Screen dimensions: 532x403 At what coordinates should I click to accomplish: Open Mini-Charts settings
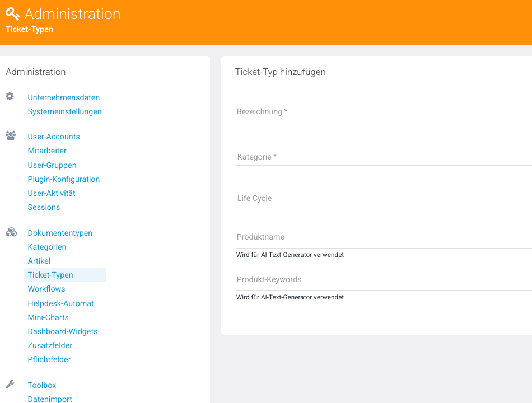48,317
